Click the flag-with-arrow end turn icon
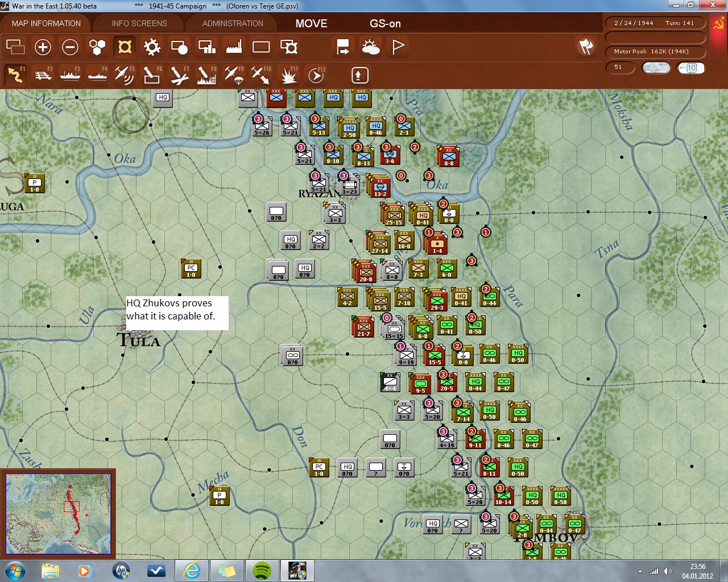728x582 pixels. (x=343, y=47)
